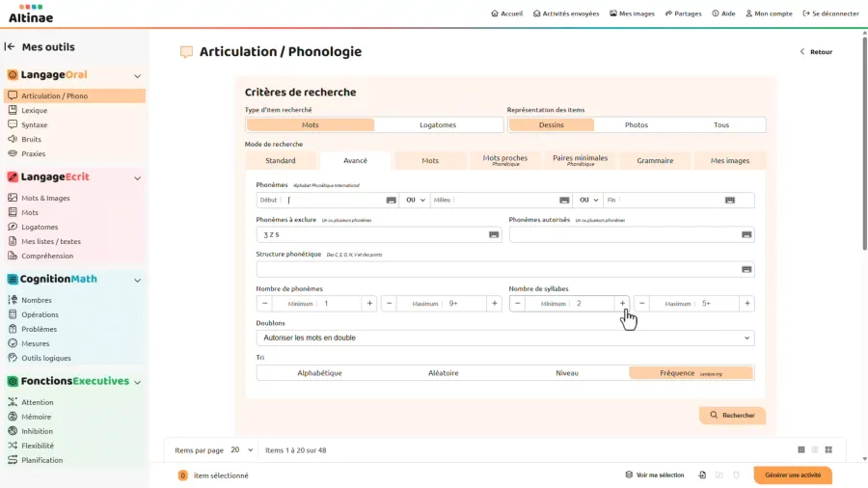
Task: Collapse sidebar with Mes outils arrow
Action: point(10,46)
